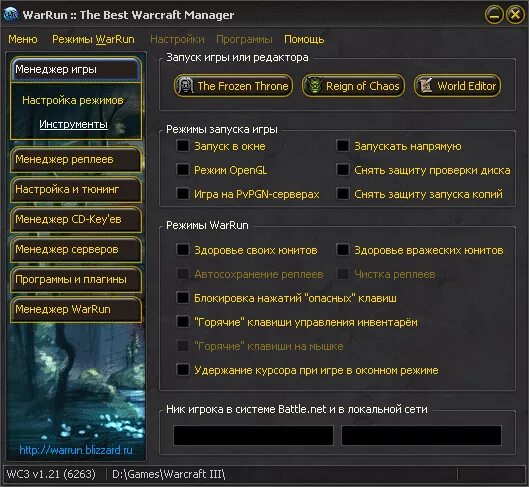Toggle Снять защиту проверки диска checkbox
The height and width of the screenshot is (487, 529).
343,170
